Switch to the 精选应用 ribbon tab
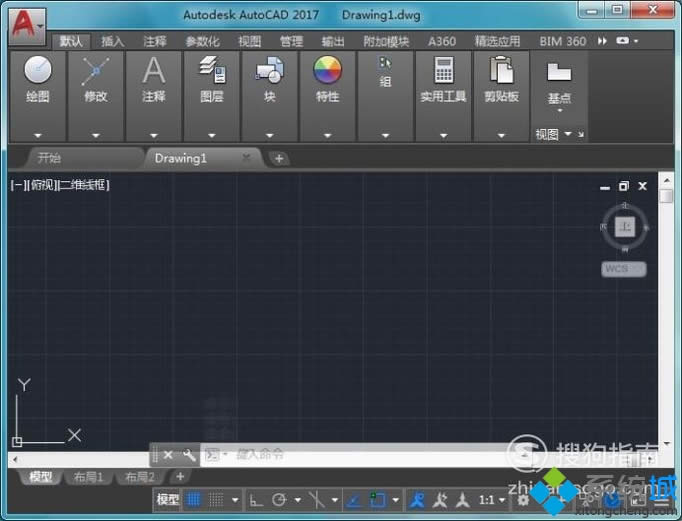This screenshot has width=682, height=521. click(497, 41)
